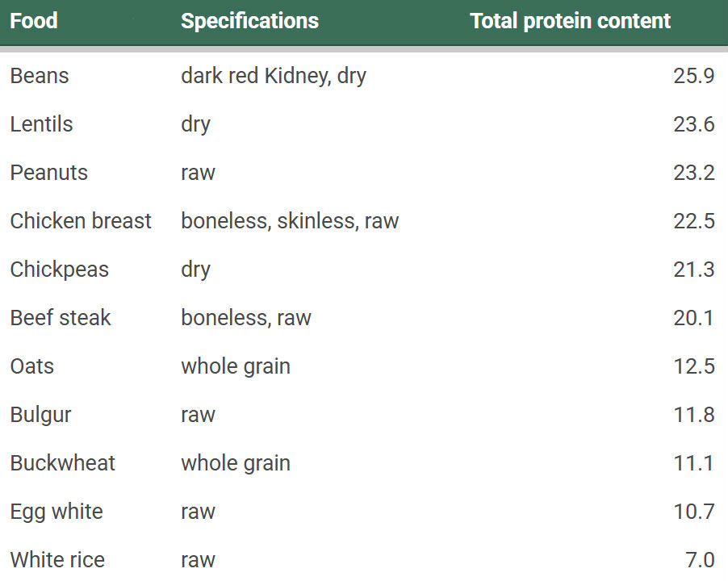Image resolution: width=728 pixels, height=581 pixels.
Task: Click the Egg white food label
Action: [x=56, y=512]
